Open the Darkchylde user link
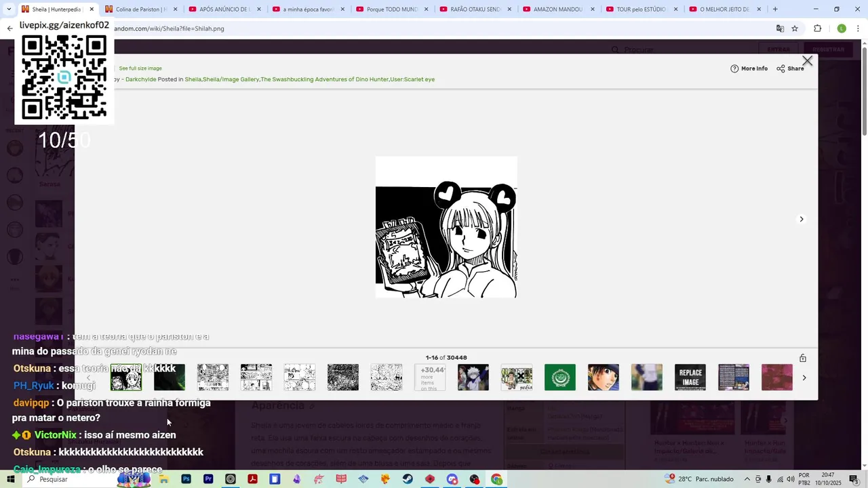 pyautogui.click(x=140, y=79)
